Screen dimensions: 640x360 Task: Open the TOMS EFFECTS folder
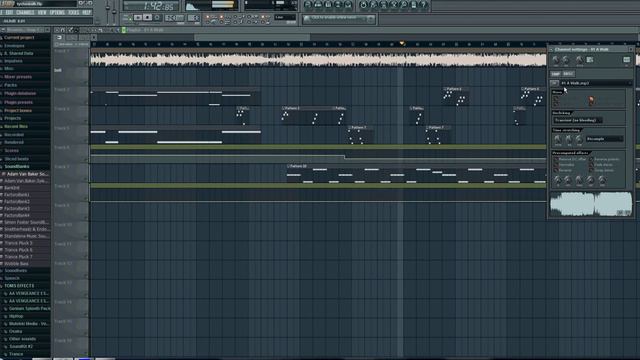tap(19, 286)
